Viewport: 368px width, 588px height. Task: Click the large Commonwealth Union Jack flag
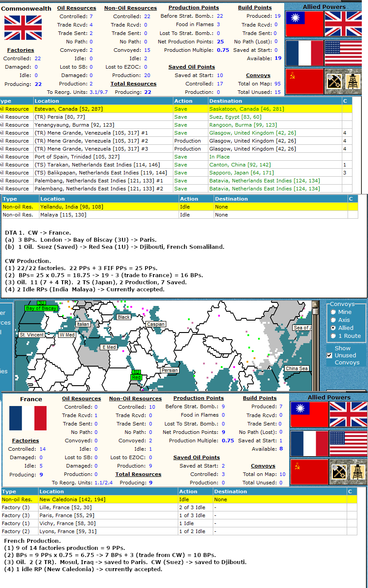pos(23,27)
